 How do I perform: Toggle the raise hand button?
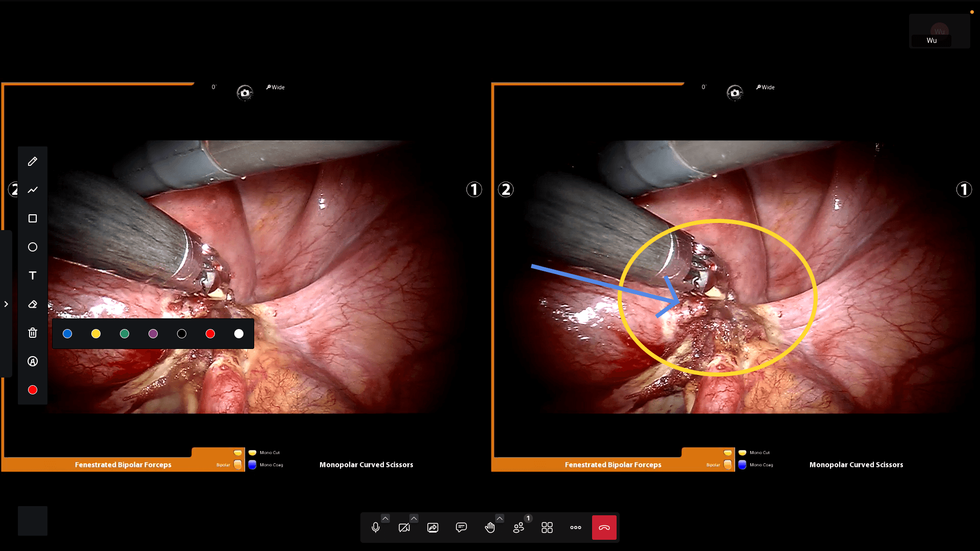[490, 528]
